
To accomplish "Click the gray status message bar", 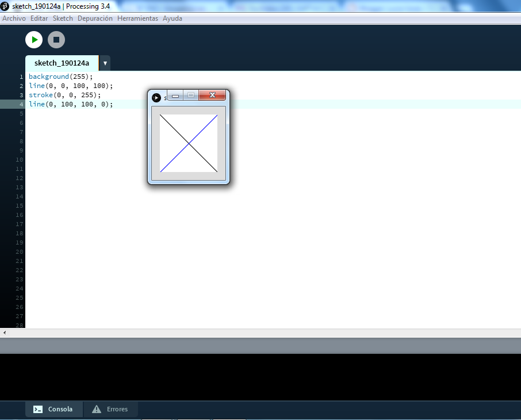I will [x=260, y=346].
